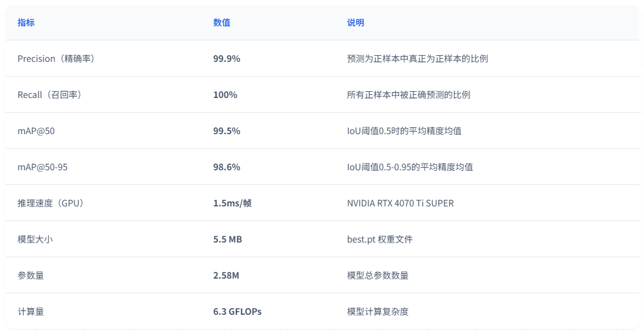Click the 99.9% precision value

tap(227, 59)
